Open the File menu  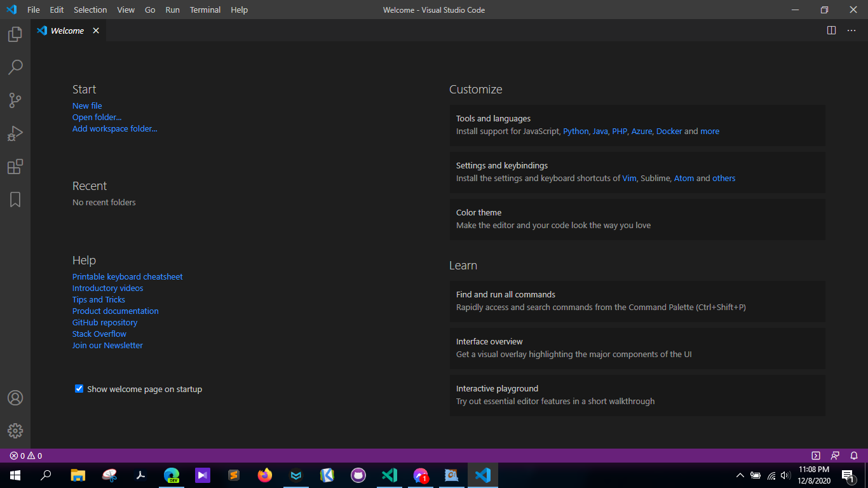tap(34, 10)
